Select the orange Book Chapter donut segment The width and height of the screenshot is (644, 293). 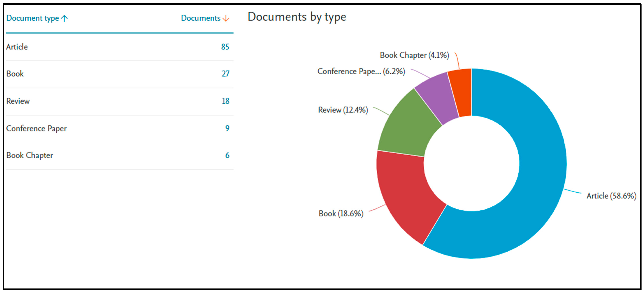point(463,92)
